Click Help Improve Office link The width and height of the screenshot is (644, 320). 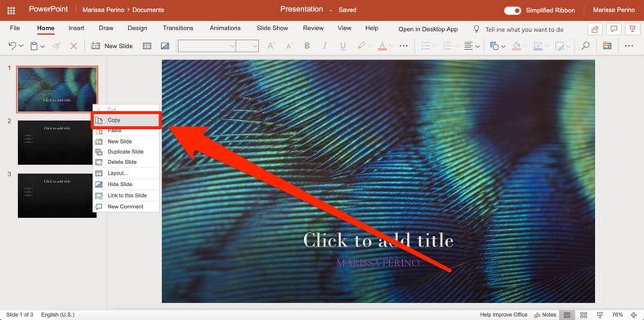coord(503,314)
